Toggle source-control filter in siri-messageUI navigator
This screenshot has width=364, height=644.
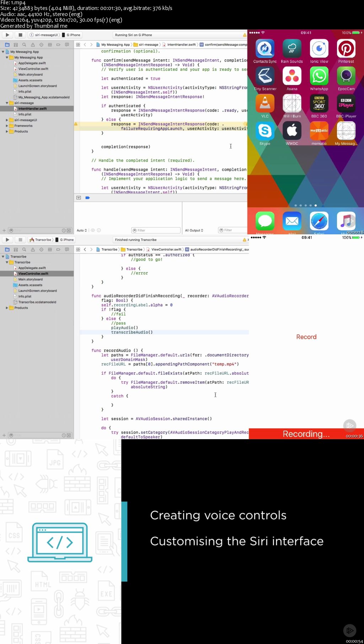click(69, 230)
